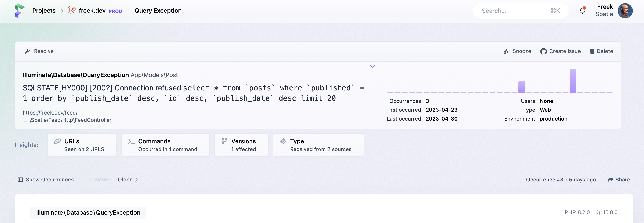The height and width of the screenshot is (223, 644).
Task: Click Create issue button
Action: (560, 51)
